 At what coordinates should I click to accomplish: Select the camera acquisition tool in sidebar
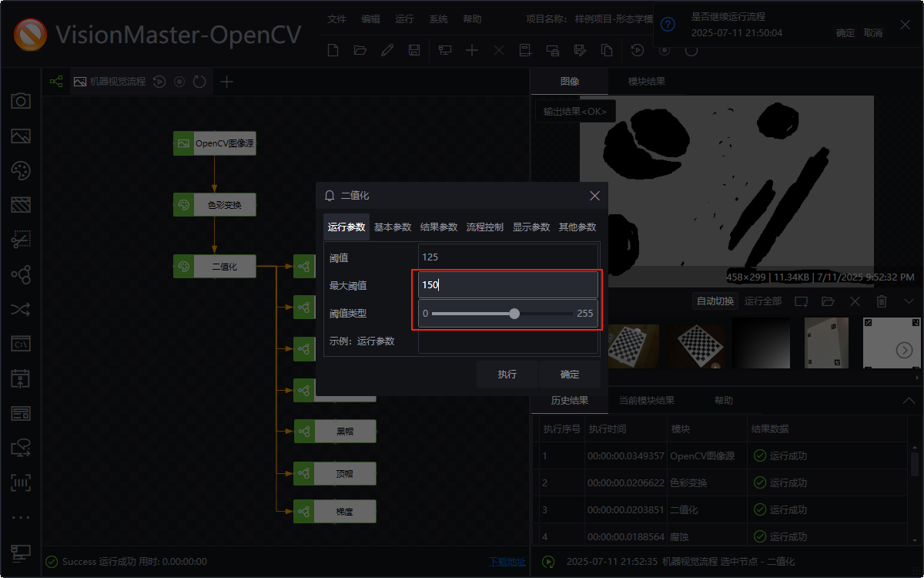pyautogui.click(x=21, y=101)
